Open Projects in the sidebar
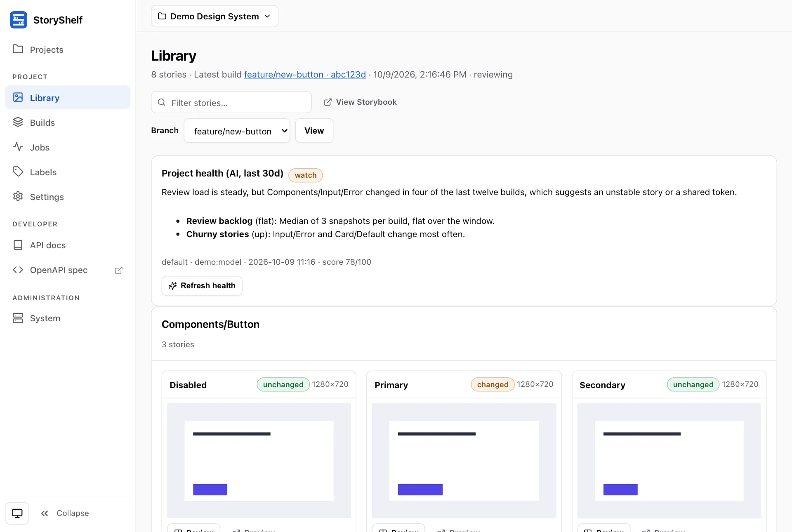The height and width of the screenshot is (532, 792). (x=68, y=49)
